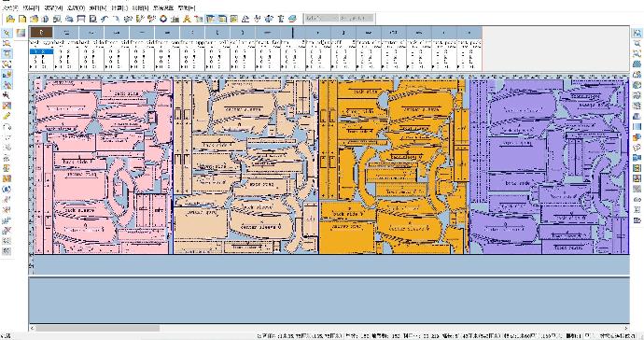The height and width of the screenshot is (340, 644).
Task: Toggle the first highlighted panel-view toolbar icon
Action: point(210,19)
